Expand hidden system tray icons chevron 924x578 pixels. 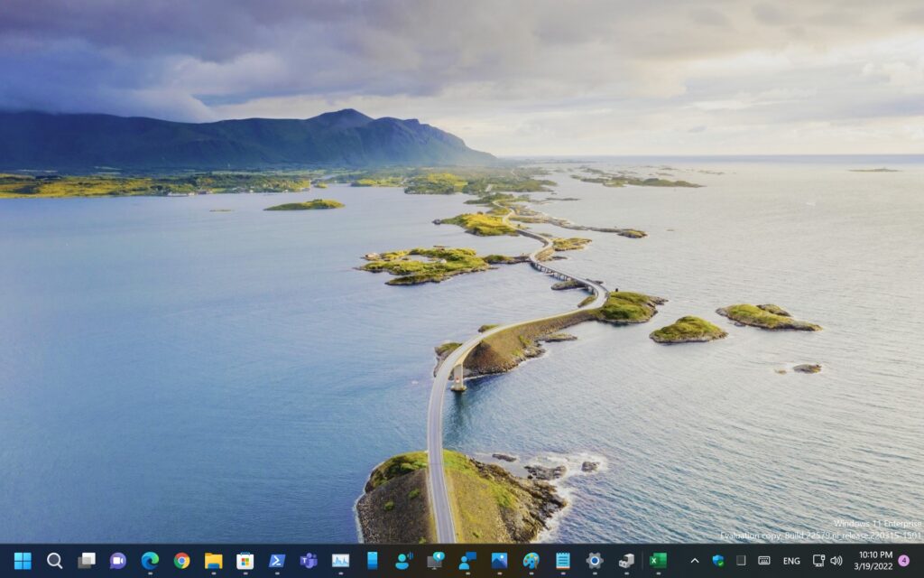click(x=694, y=561)
